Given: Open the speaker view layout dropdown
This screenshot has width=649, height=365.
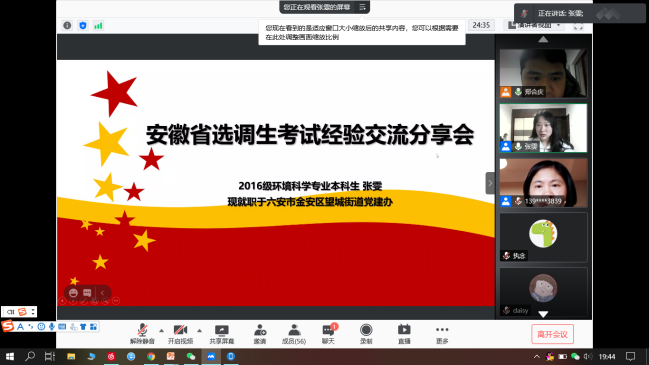Looking at the screenshot, I should point(534,25).
